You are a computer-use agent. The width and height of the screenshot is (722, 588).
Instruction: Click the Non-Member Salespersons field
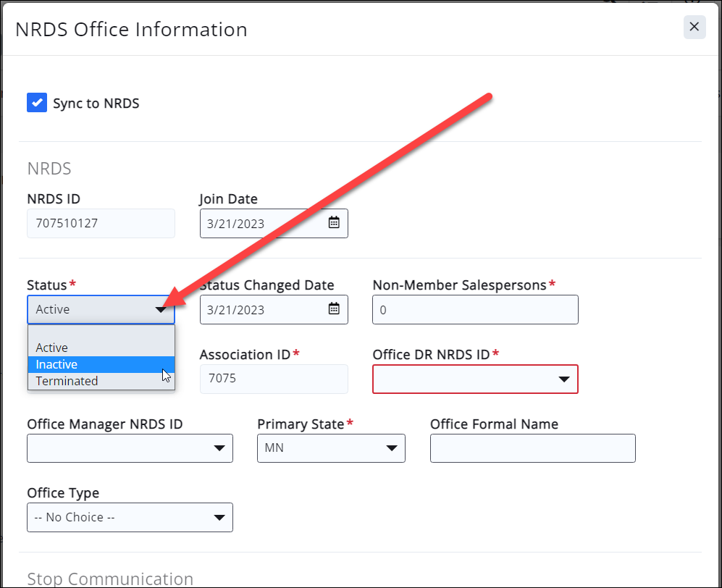(x=475, y=309)
